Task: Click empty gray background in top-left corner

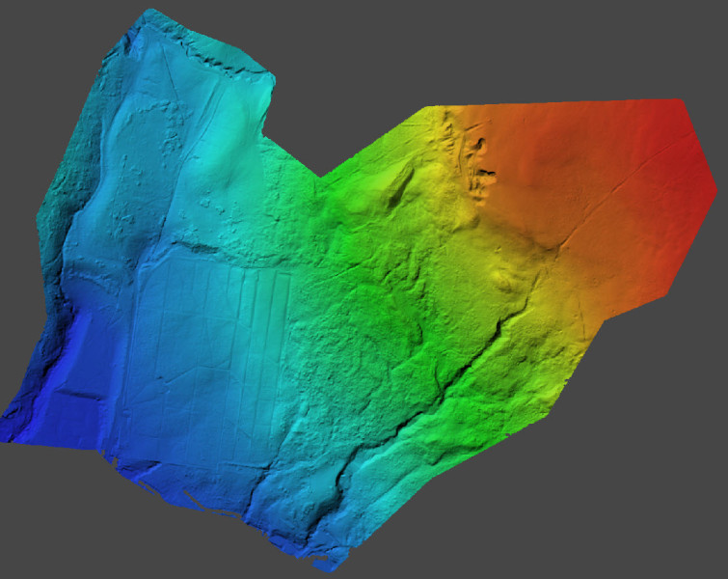Action: pyautogui.click(x=39, y=39)
